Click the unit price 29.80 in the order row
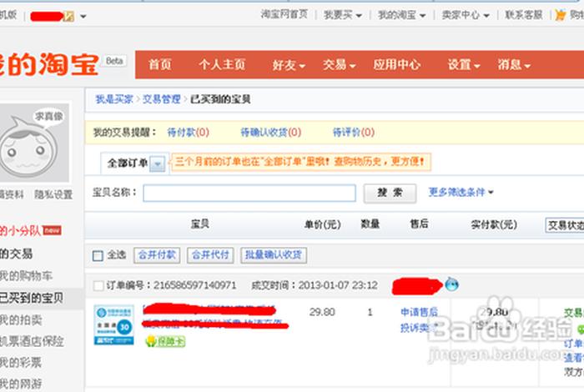584x392 pixels. coord(322,312)
